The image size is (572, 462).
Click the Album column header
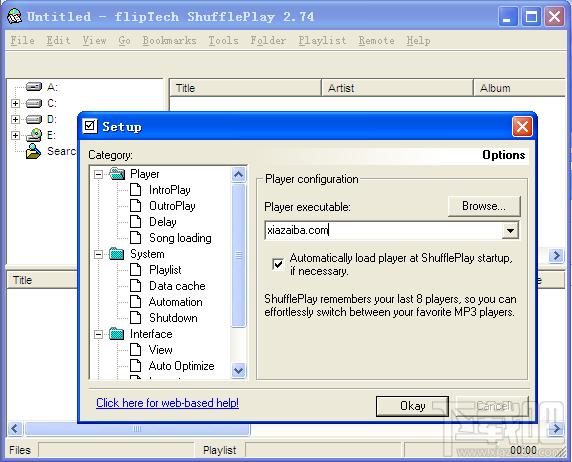[x=519, y=88]
